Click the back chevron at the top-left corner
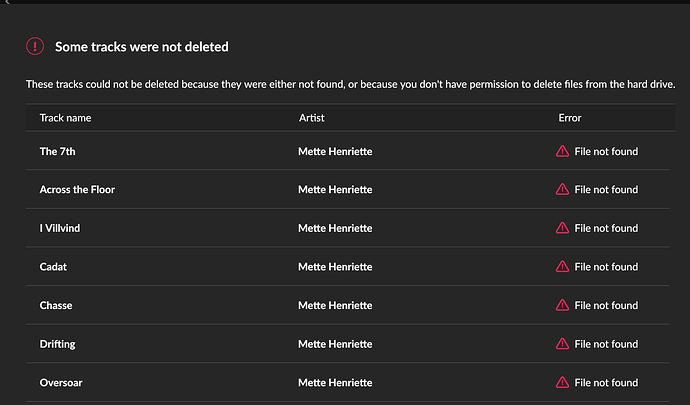This screenshot has height=405, width=690. click(x=7, y=2)
